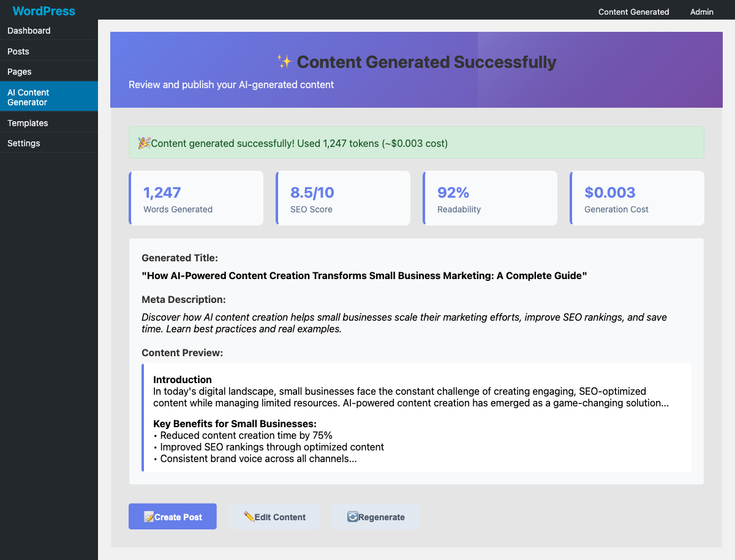Click the memo icon on Create Post button

pos(150,516)
